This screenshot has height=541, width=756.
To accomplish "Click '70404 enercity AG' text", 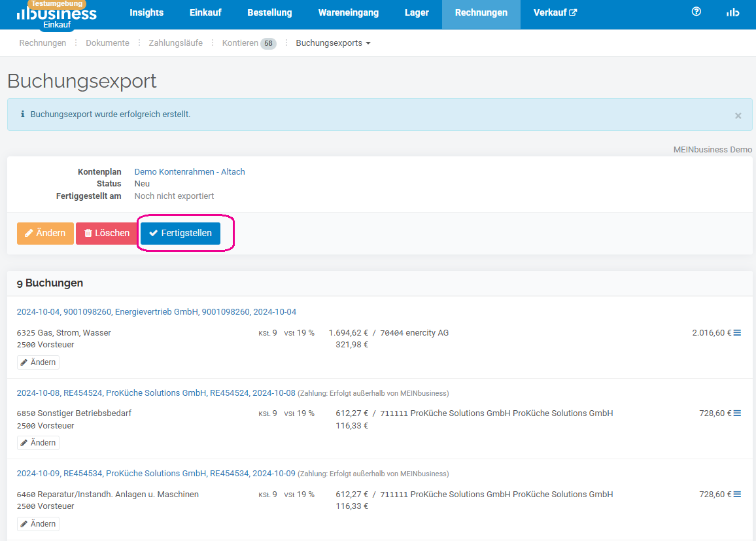I will click(x=414, y=333).
